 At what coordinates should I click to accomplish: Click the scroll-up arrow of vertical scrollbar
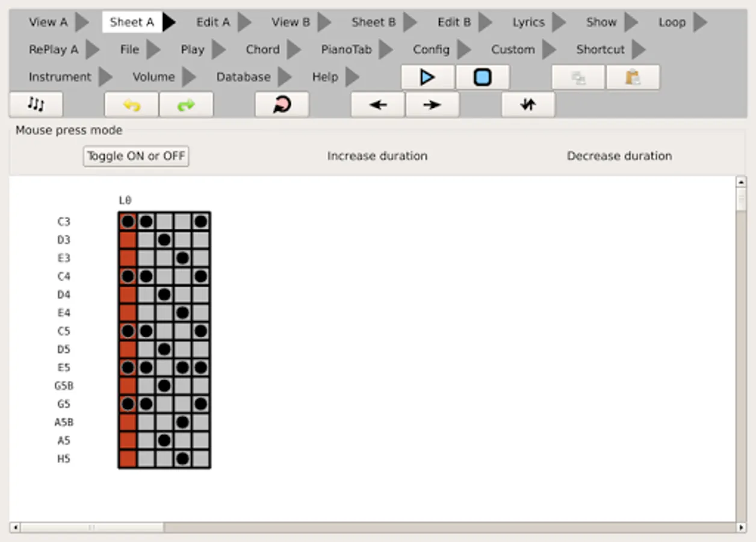[x=741, y=181]
